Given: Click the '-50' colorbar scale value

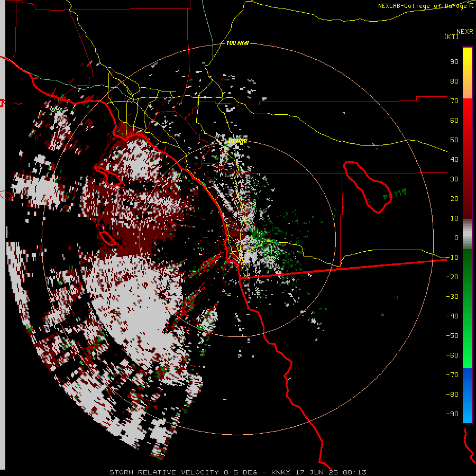Looking at the screenshot, I should pos(452,336).
